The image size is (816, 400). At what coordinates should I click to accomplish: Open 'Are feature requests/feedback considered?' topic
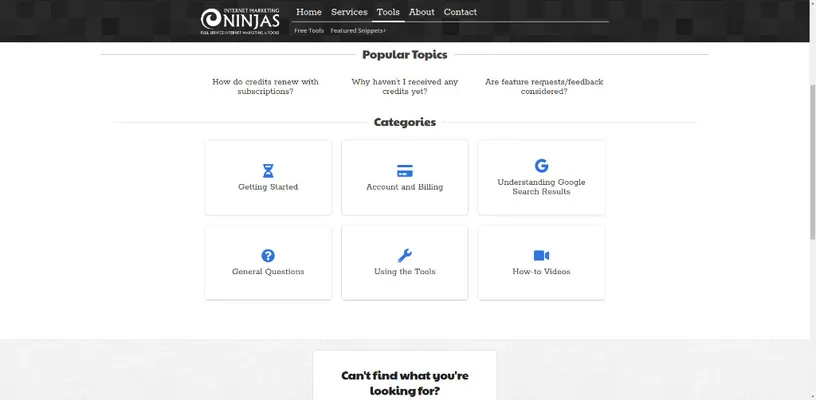pyautogui.click(x=543, y=86)
